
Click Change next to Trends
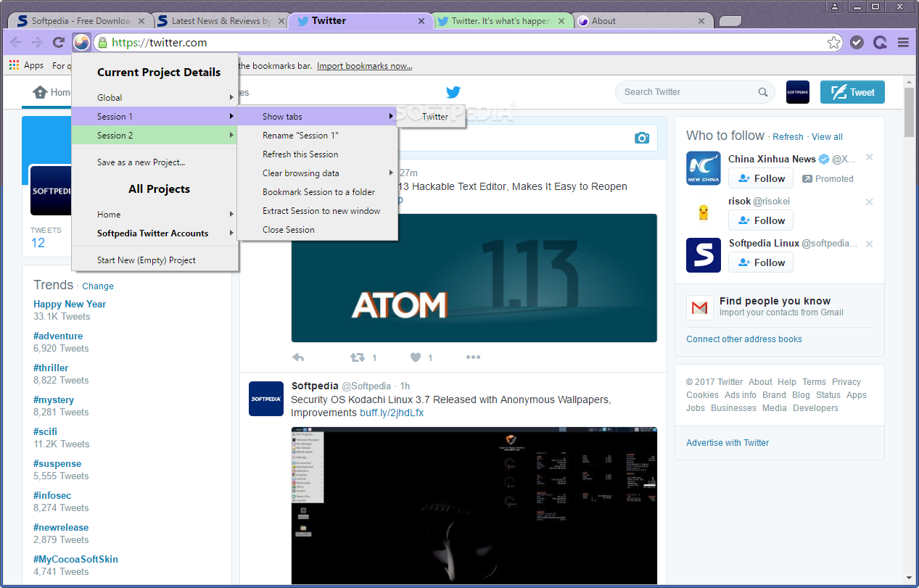coord(98,286)
